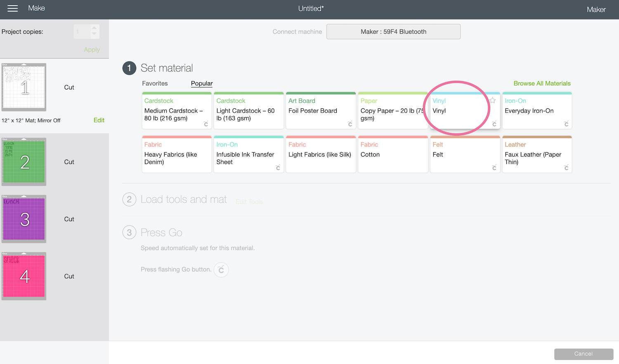
Task: Select Felt material card
Action: click(x=465, y=154)
